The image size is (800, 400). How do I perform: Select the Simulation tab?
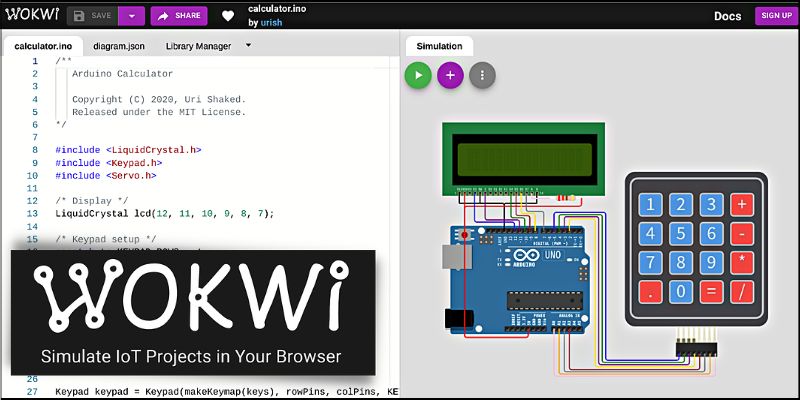tap(439, 46)
